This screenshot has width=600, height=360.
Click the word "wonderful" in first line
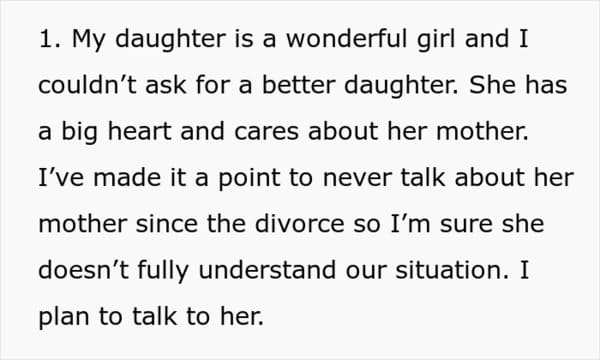(x=346, y=38)
